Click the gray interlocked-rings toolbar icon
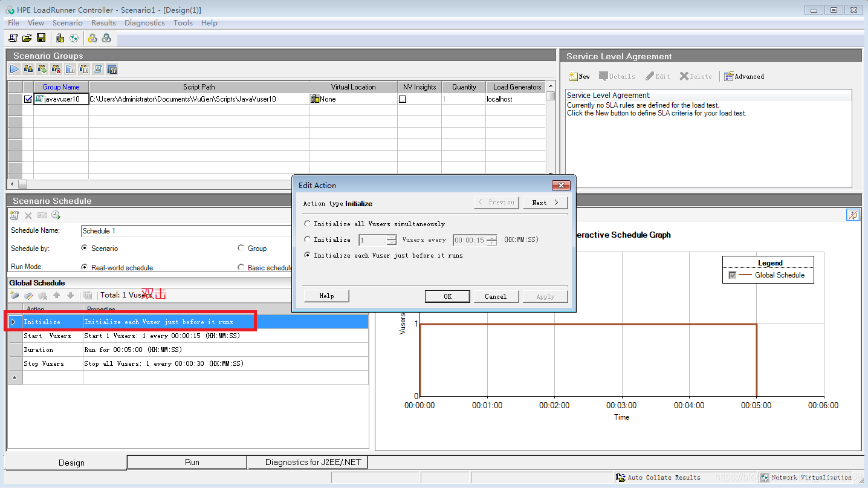This screenshot has width=868, height=488. tap(106, 38)
